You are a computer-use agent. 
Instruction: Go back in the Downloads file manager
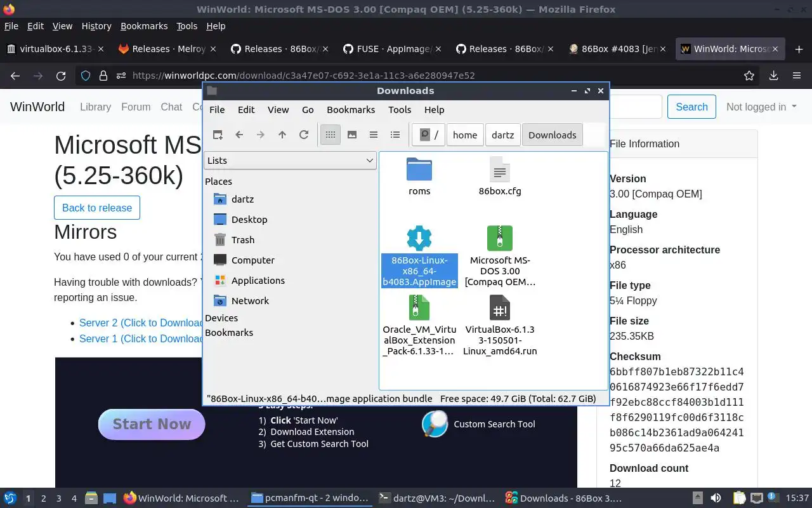tap(239, 135)
